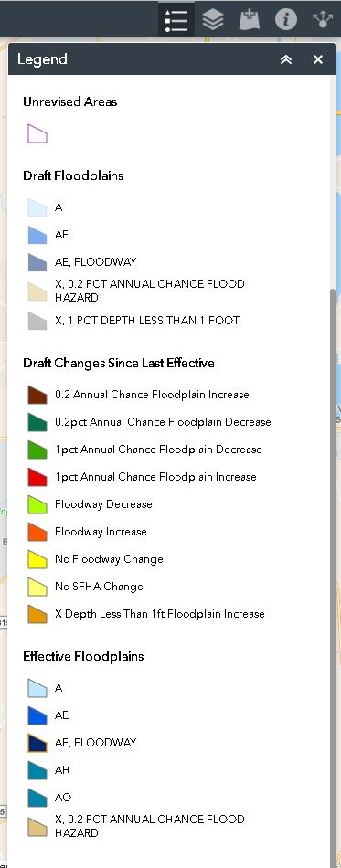Click the Effective AH teal swatch
The height and width of the screenshot is (868, 341).
click(37, 770)
